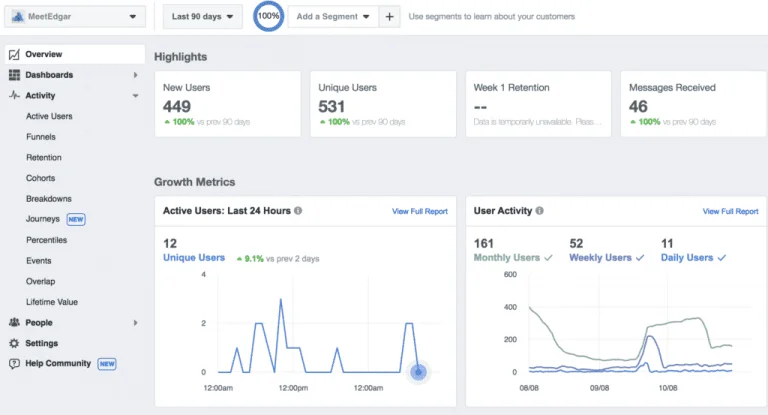768x415 pixels.
Task: Expand the People submenu arrow
Action: 135,322
